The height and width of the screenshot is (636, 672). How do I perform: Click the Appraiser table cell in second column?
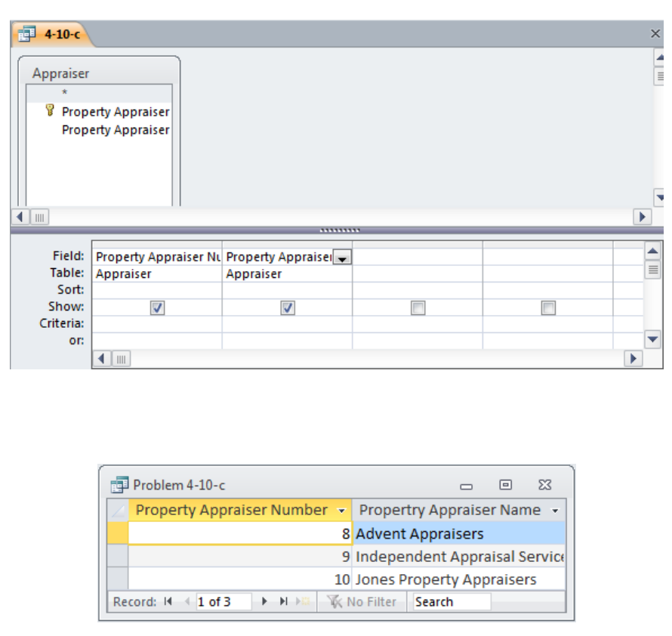click(287, 274)
